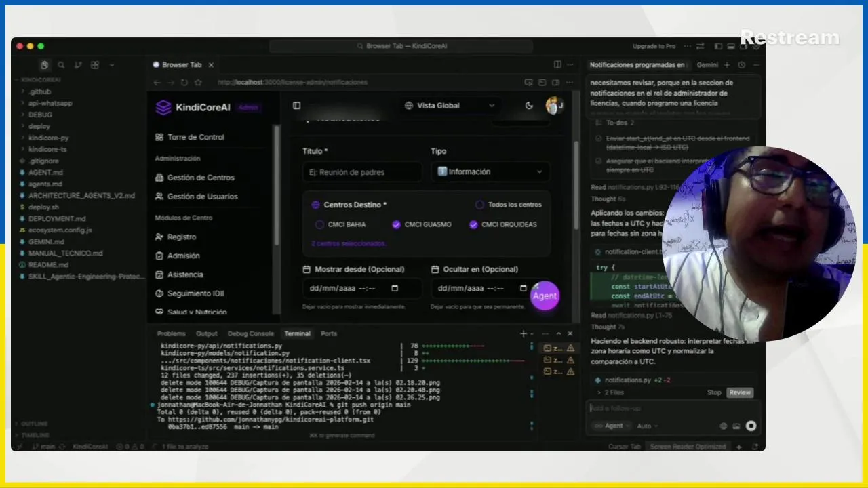Viewport: 868px width, 488px height.
Task: Close the Browser Tab editor tab
Action: [211, 65]
